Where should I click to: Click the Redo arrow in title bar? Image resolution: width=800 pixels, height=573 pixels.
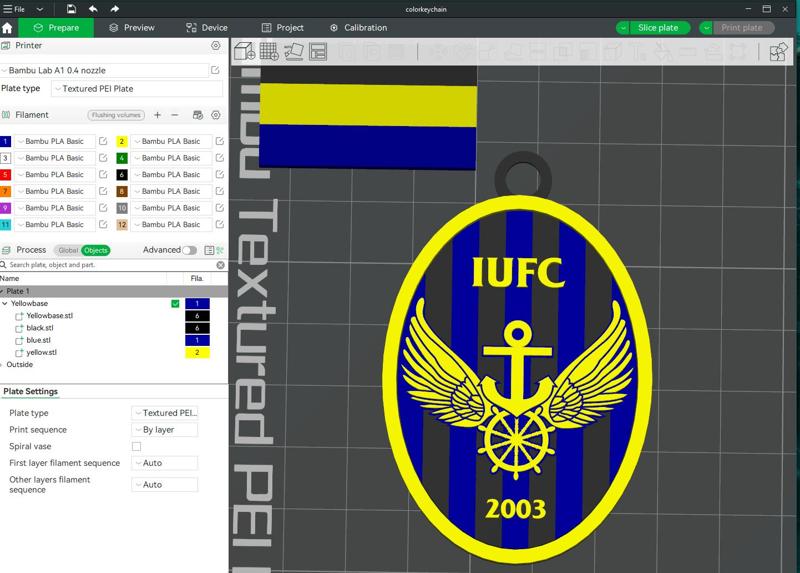point(114,9)
